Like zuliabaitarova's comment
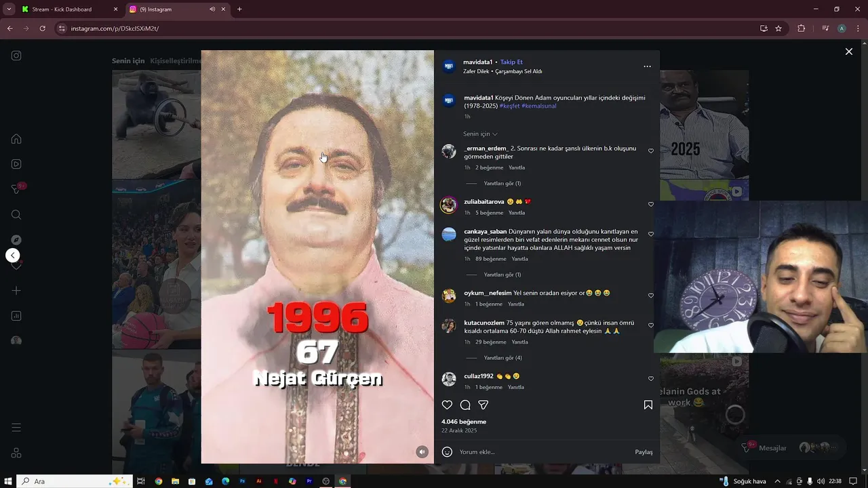 point(651,205)
